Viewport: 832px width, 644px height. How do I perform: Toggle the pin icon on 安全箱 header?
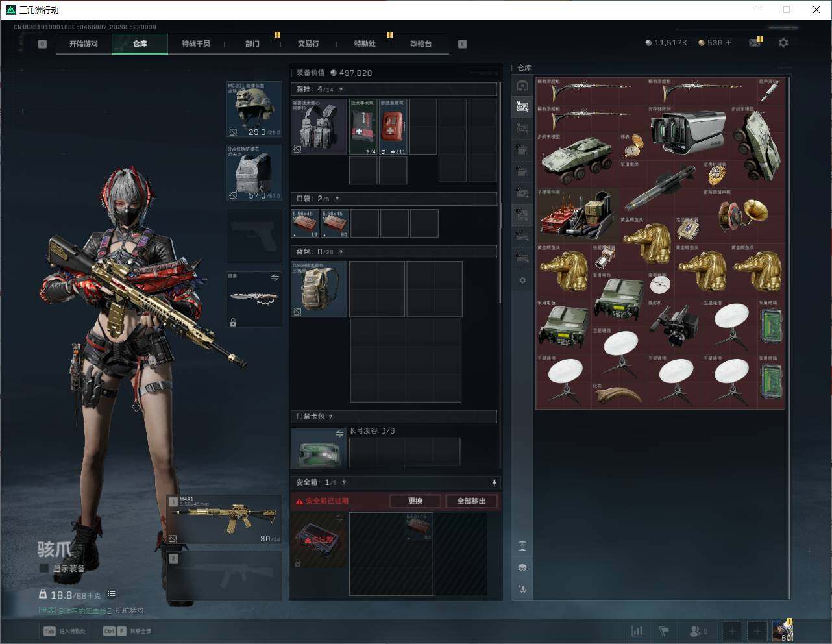pos(494,482)
